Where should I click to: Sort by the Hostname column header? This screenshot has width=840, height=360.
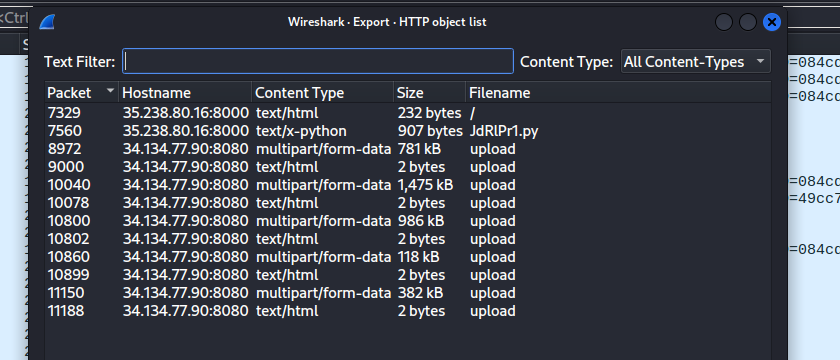click(185, 93)
